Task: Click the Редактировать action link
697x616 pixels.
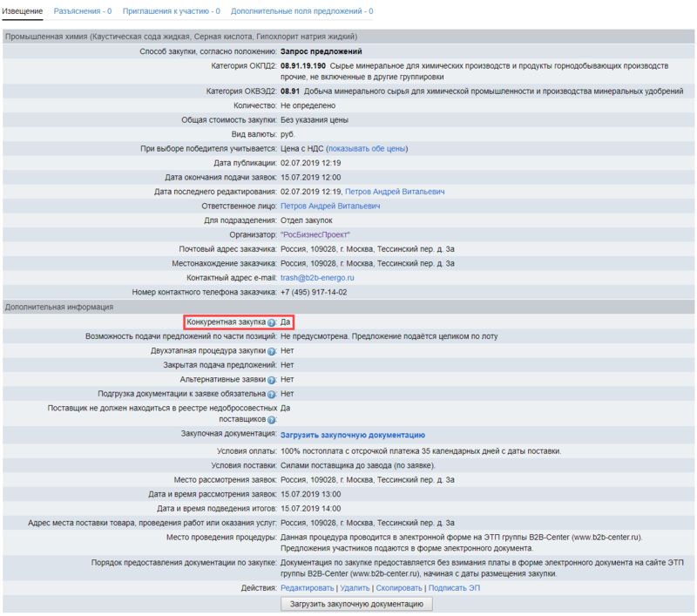Action: 308,588
